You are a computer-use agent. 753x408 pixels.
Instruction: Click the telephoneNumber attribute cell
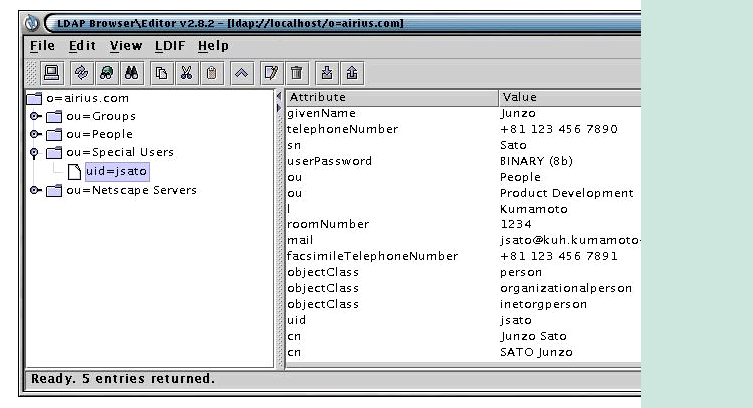click(342, 129)
